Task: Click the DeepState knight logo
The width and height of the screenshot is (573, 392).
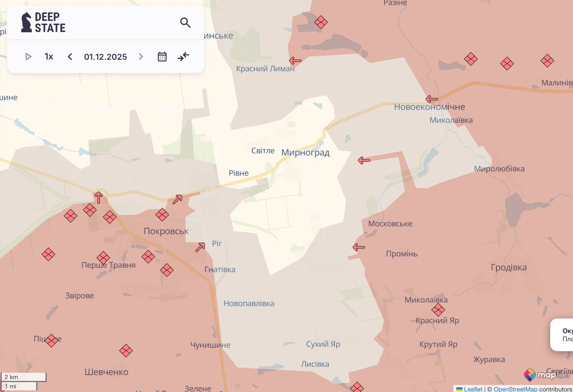Action: (x=26, y=22)
